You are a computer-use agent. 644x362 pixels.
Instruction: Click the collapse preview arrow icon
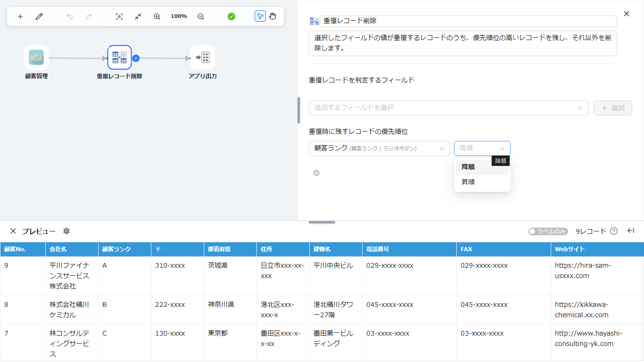[x=631, y=230]
